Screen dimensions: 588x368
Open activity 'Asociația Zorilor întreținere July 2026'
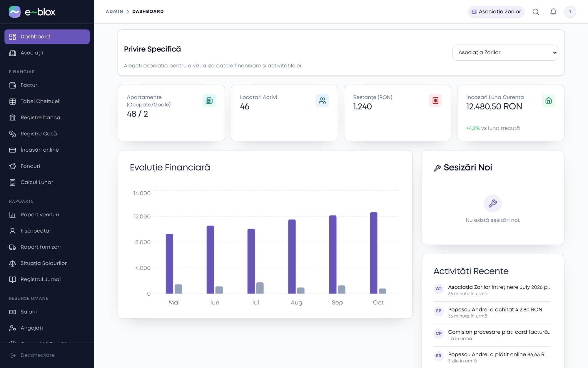492,290
